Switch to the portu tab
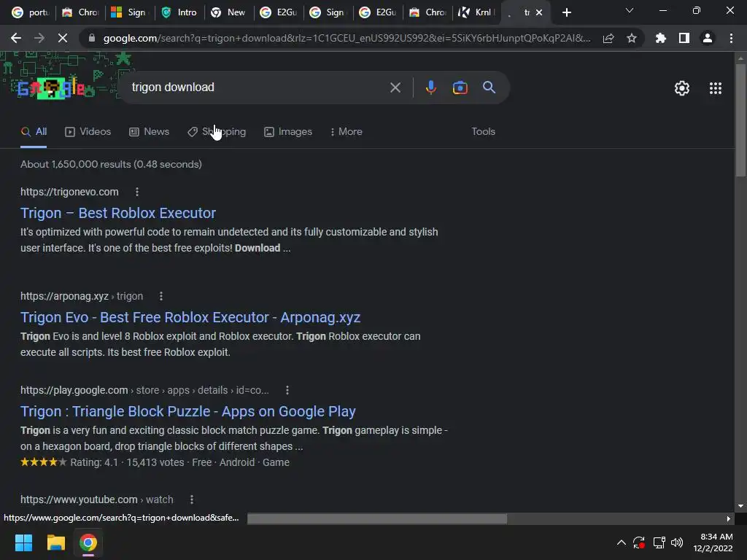This screenshot has height=560, width=747. pyautogui.click(x=31, y=12)
